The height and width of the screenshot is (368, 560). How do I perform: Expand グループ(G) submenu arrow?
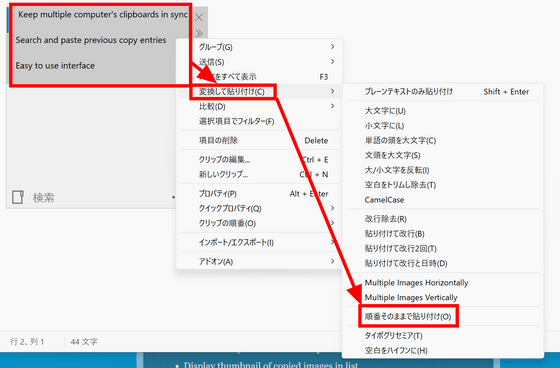(332, 47)
